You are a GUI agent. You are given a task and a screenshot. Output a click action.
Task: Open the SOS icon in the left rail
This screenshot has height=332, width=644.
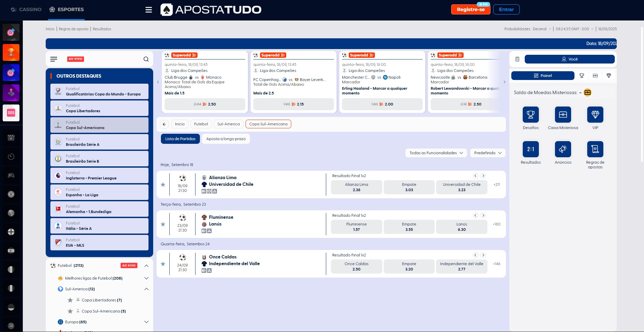pyautogui.click(x=11, y=113)
